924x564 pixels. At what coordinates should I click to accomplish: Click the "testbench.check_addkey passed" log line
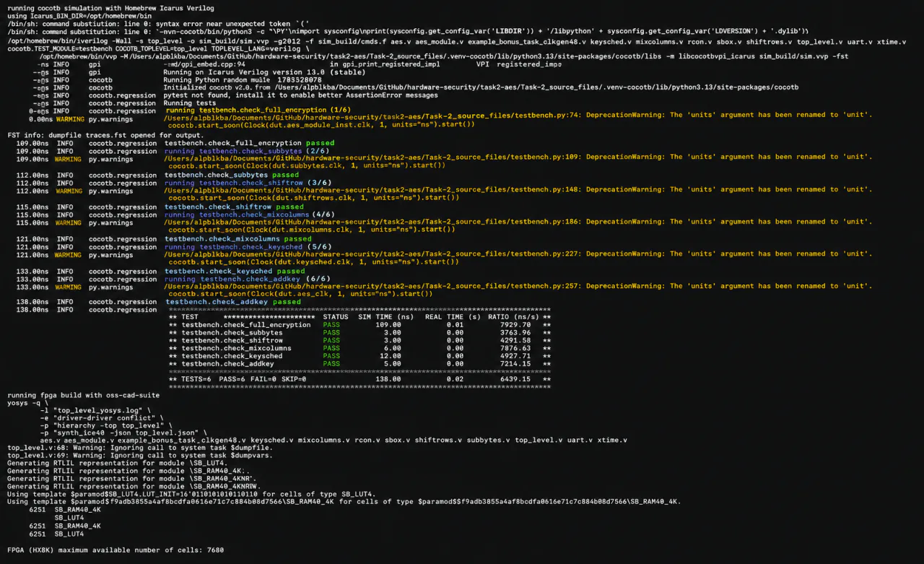pos(232,302)
